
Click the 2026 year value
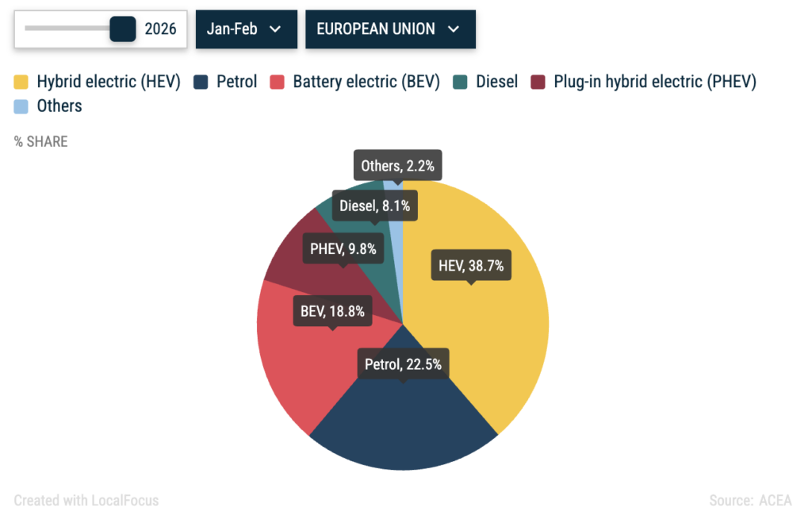(160, 29)
